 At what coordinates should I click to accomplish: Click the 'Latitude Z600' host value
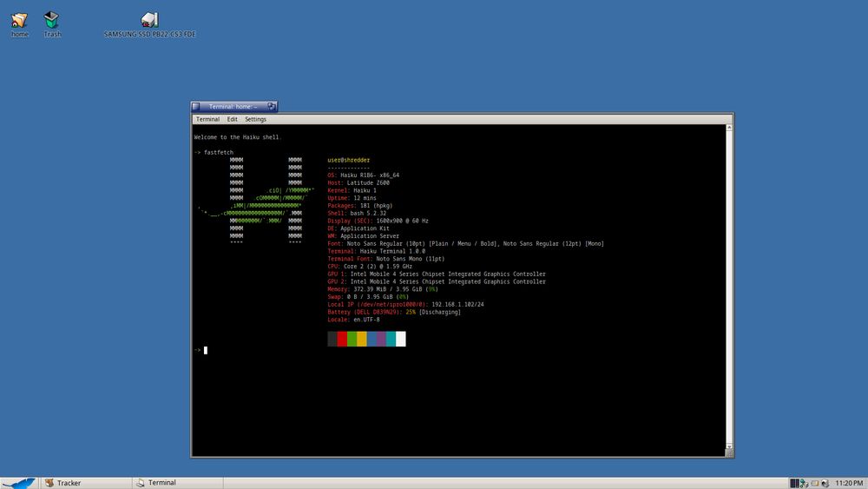[x=368, y=182]
